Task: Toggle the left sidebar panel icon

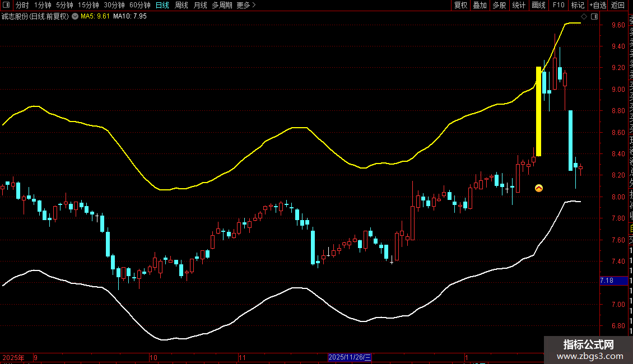Action: [x=6, y=5]
